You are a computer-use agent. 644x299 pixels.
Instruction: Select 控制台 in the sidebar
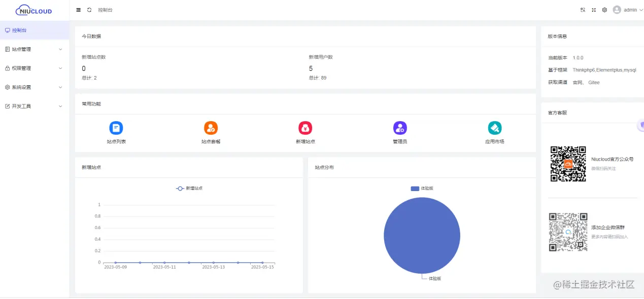click(x=35, y=30)
